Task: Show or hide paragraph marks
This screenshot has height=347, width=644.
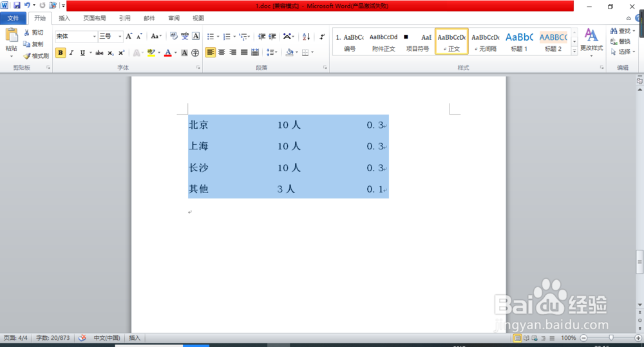Action: click(322, 37)
